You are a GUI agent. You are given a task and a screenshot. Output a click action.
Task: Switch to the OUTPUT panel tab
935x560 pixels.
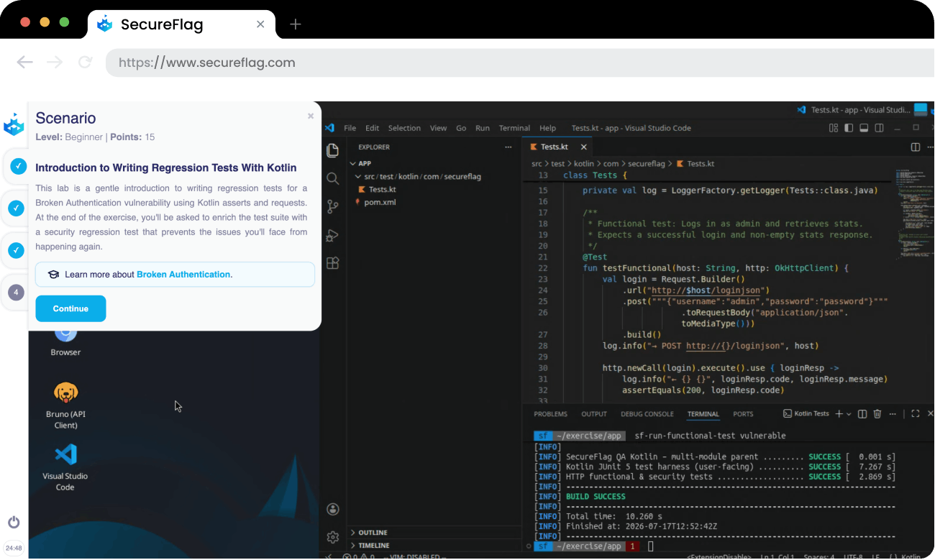point(594,414)
